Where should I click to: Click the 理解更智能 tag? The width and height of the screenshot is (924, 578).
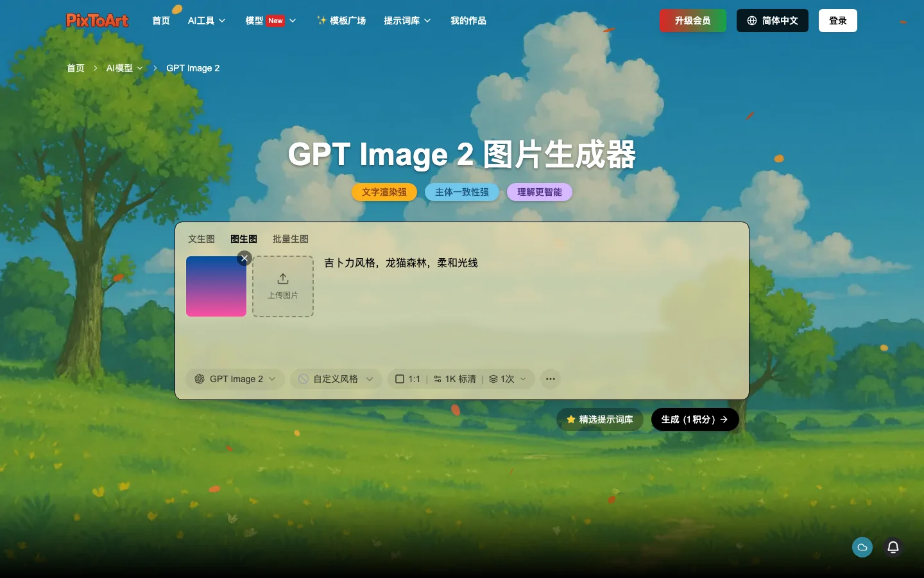click(x=540, y=192)
